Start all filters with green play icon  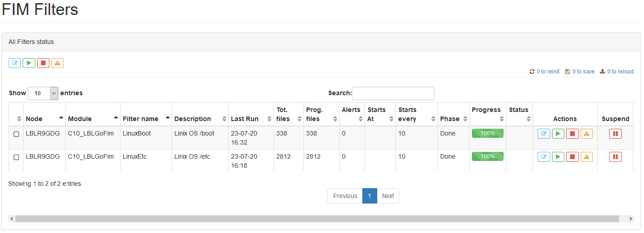[29, 63]
